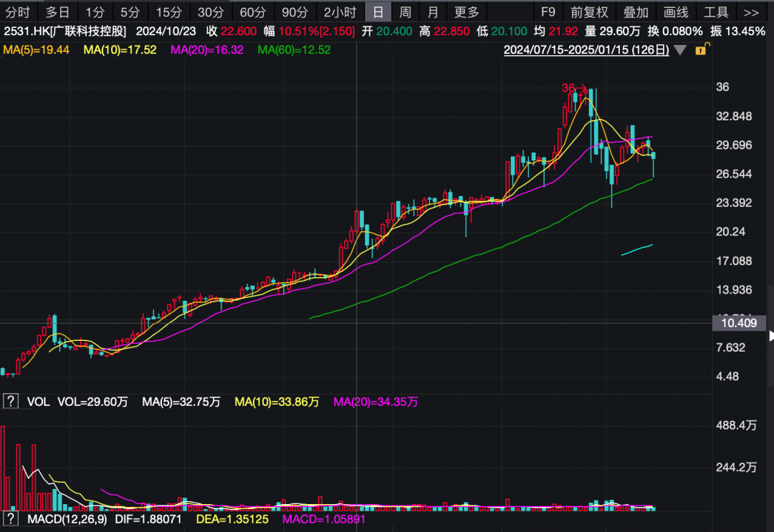
Task: Activate the 画线 drawing tool
Action: 676,12
